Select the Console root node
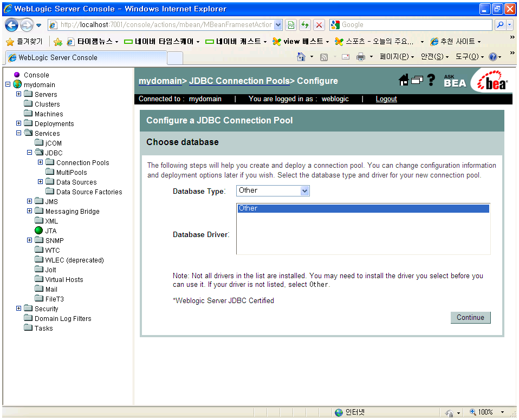The image size is (519, 420). point(36,75)
